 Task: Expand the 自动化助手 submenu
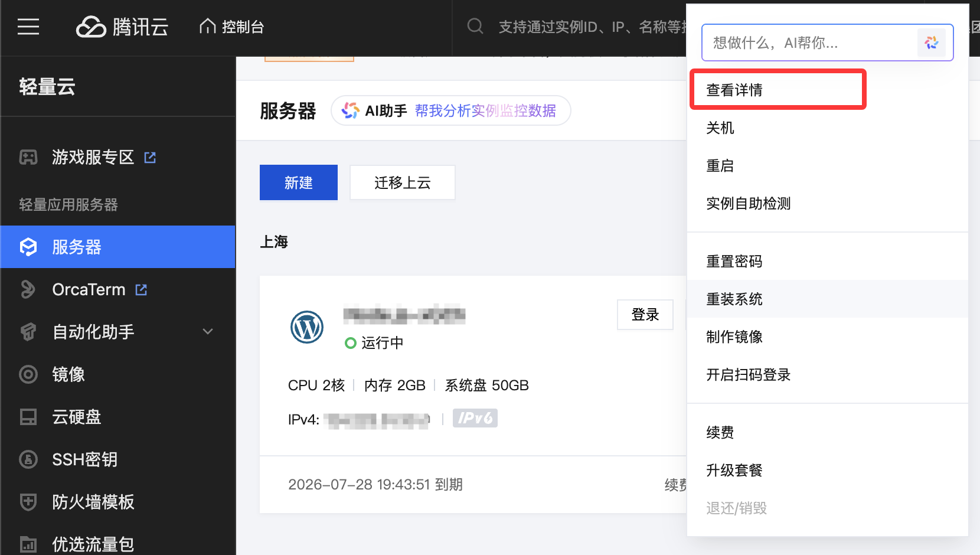click(x=207, y=332)
